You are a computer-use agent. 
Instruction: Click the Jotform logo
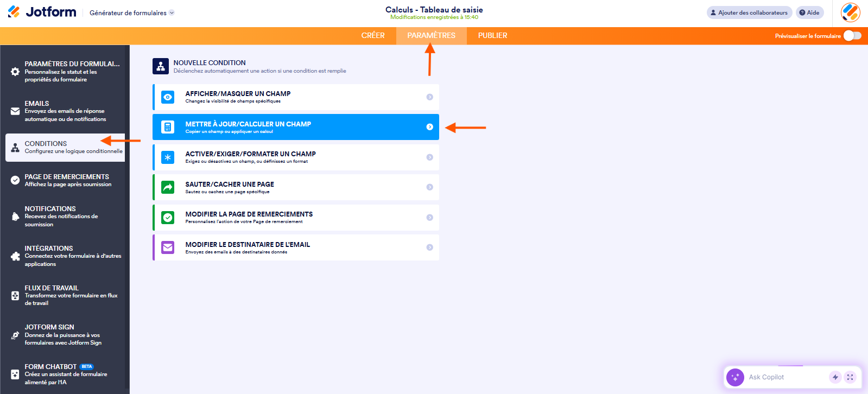tap(42, 12)
